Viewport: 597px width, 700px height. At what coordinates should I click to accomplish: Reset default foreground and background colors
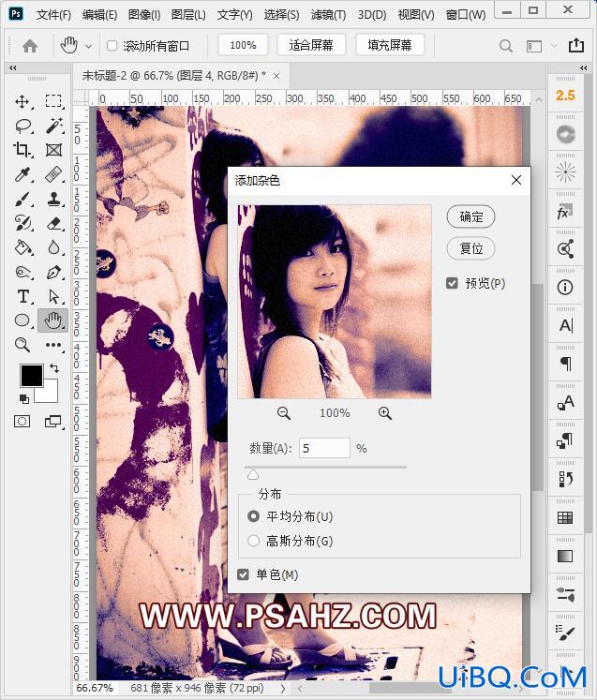tap(24, 398)
